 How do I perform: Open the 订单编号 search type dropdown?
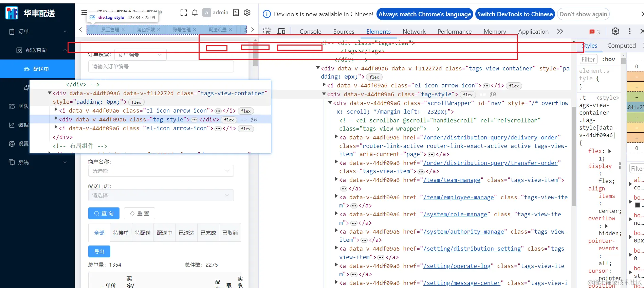point(141,54)
